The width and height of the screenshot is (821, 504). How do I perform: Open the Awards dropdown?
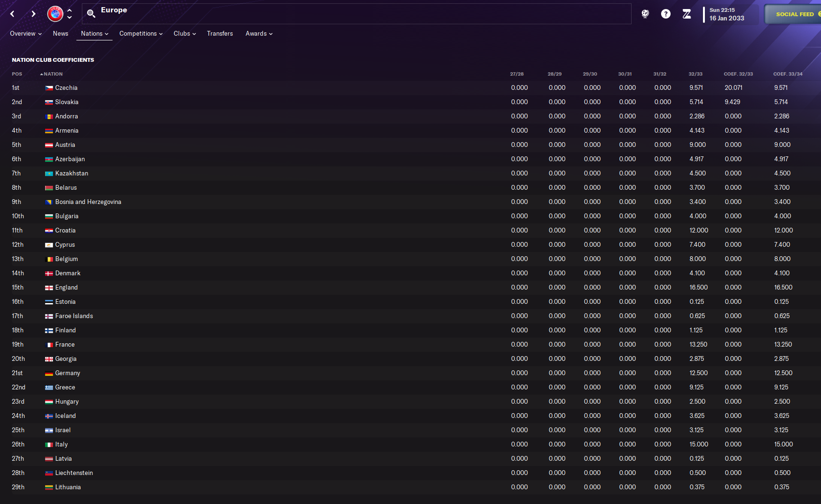click(259, 34)
